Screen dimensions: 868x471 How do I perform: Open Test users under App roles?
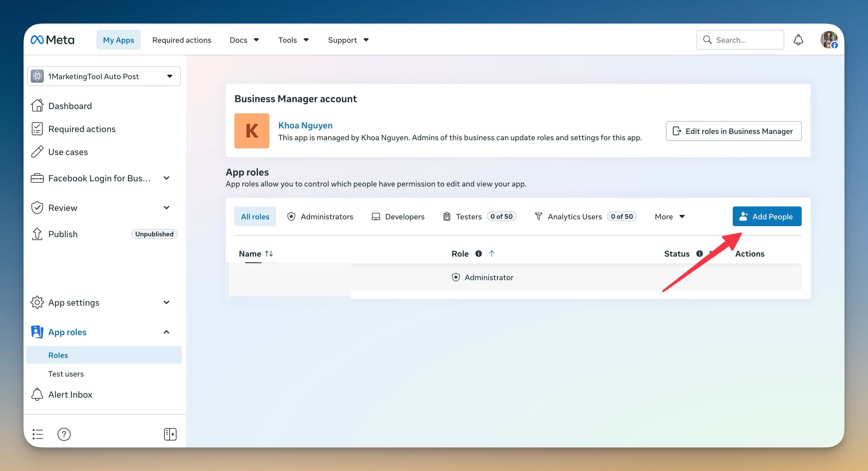click(66, 374)
